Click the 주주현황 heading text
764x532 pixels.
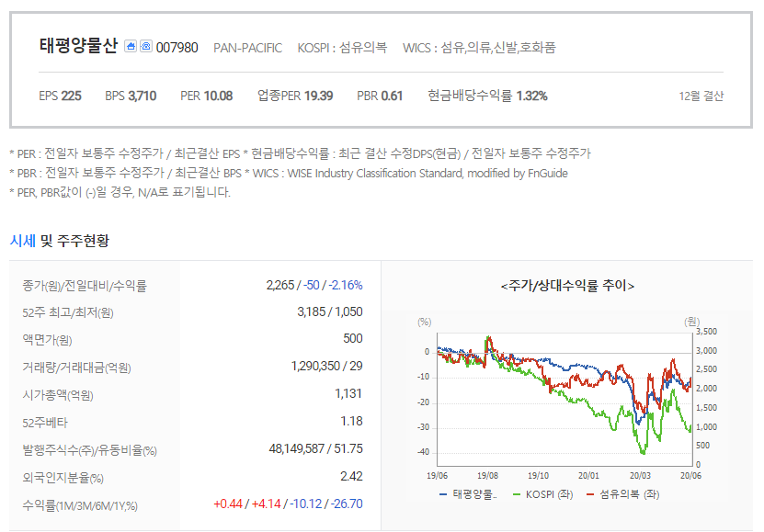point(83,241)
